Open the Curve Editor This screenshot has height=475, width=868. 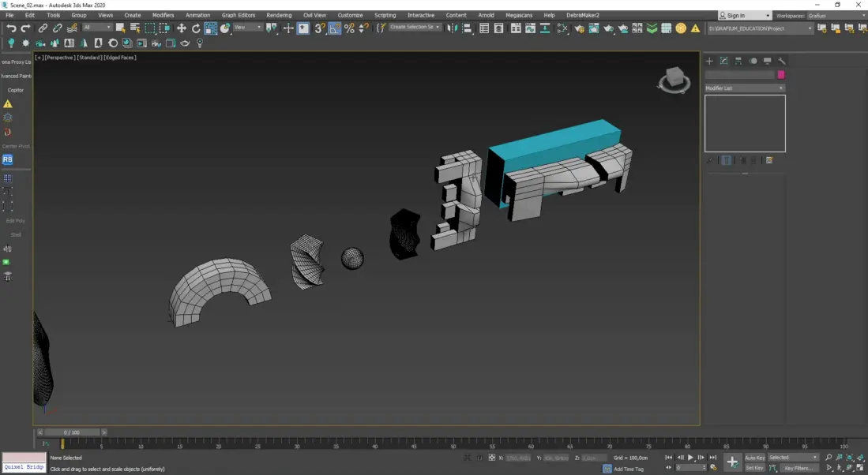point(530,28)
